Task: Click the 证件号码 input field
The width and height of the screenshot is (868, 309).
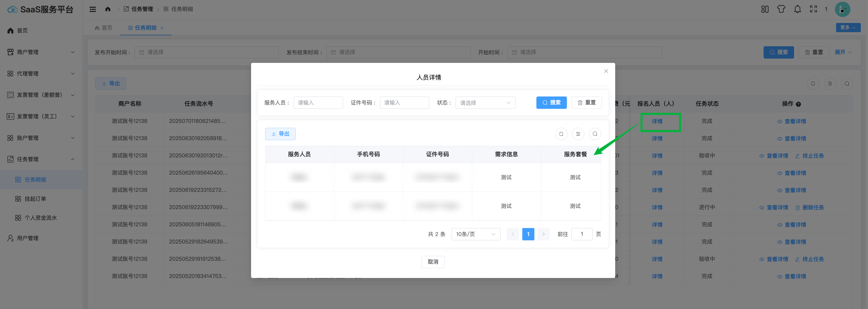Action: coord(404,103)
